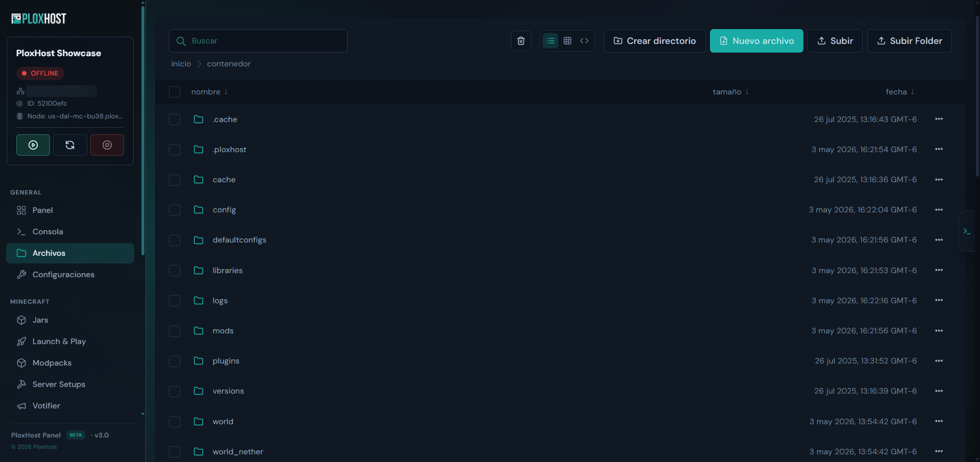Select Archivos in the sidebar
Viewport: 980px width, 462px height.
point(70,253)
